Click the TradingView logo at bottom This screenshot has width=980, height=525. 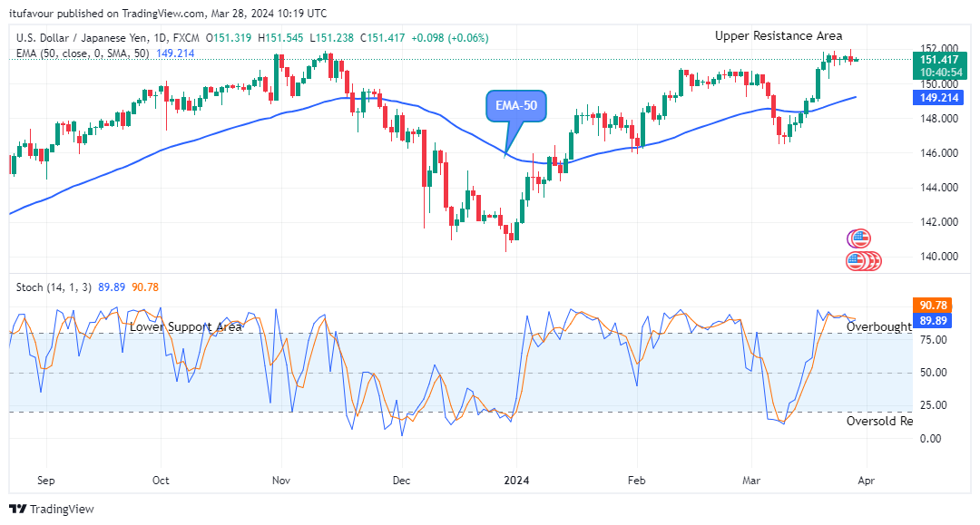[52, 509]
